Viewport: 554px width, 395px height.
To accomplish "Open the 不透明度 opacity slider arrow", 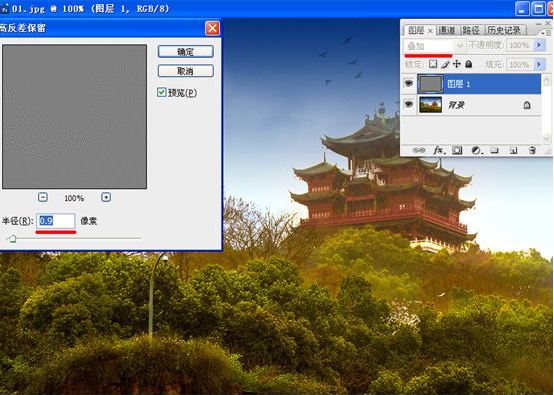I will coord(539,45).
